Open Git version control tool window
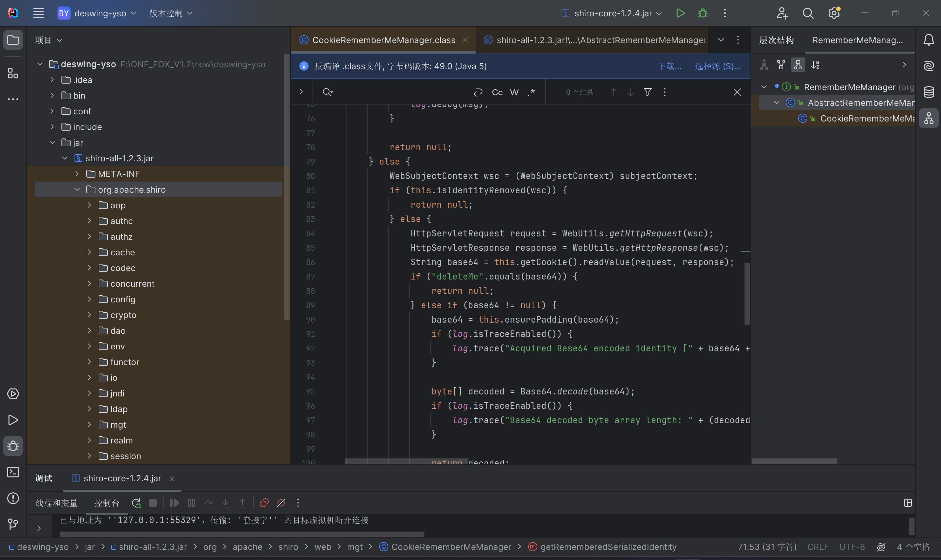Screen dimensions: 941x560 click(13, 524)
